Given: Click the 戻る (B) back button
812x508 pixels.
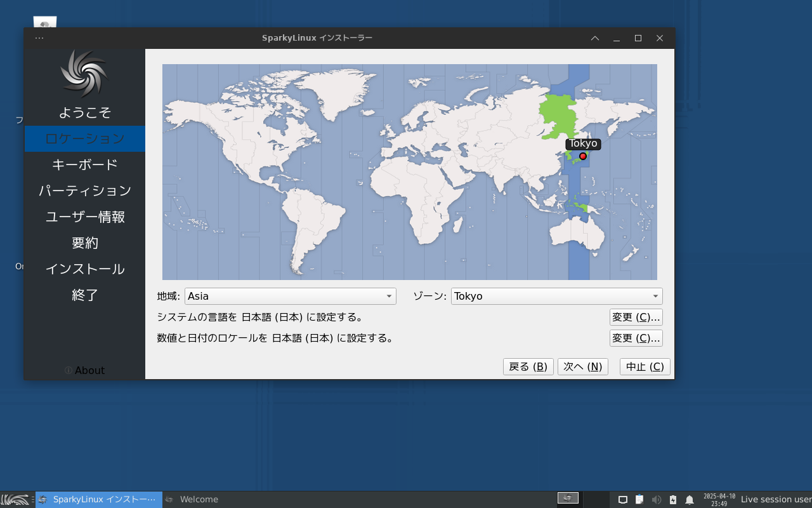Looking at the screenshot, I should pos(528,366).
